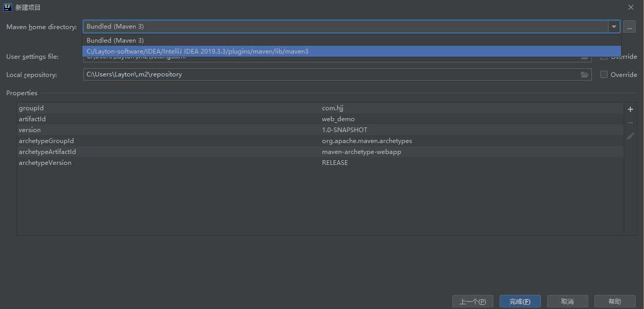The width and height of the screenshot is (644, 309).
Task: Click the 上一个(P) previous button
Action: click(473, 301)
